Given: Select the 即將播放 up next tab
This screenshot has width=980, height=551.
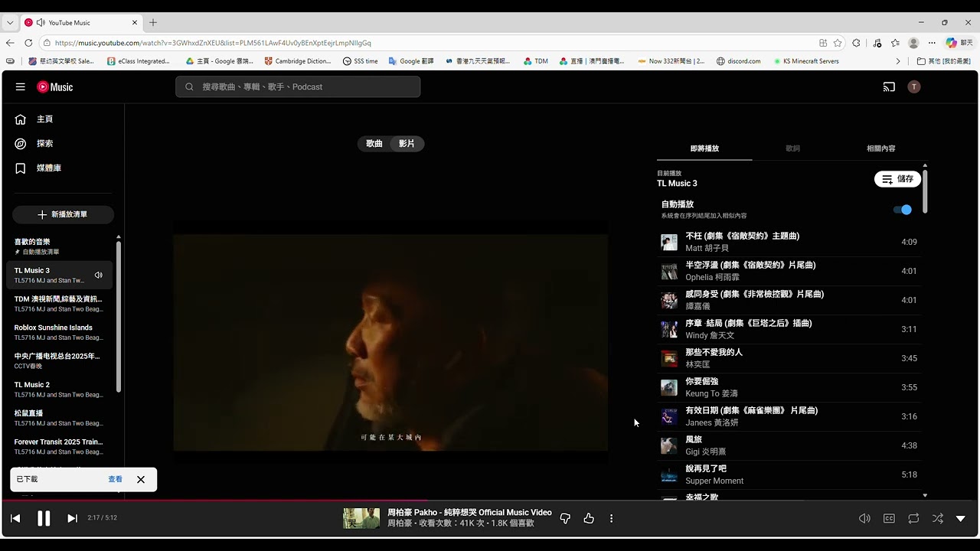Looking at the screenshot, I should [704, 148].
